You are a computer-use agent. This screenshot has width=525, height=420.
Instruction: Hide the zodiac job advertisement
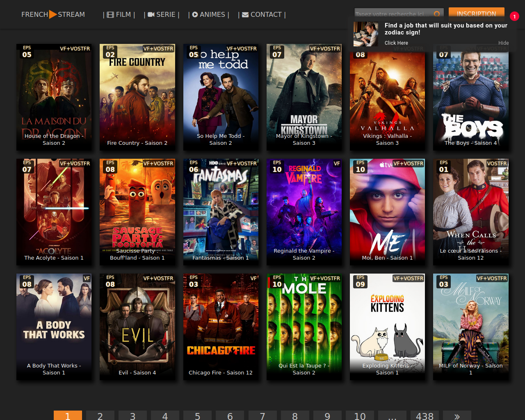[503, 43]
